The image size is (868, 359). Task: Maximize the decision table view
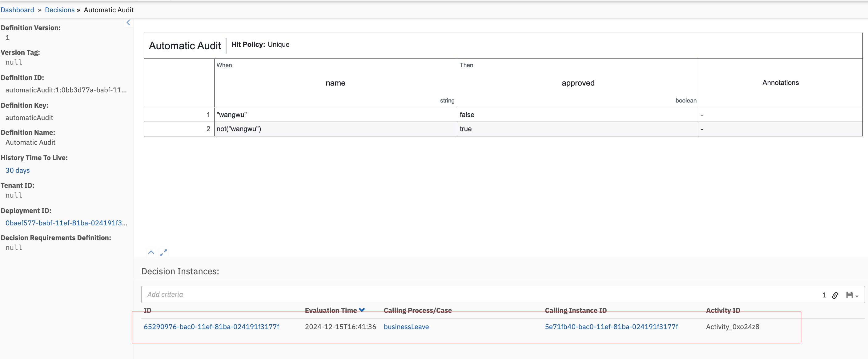coord(163,252)
